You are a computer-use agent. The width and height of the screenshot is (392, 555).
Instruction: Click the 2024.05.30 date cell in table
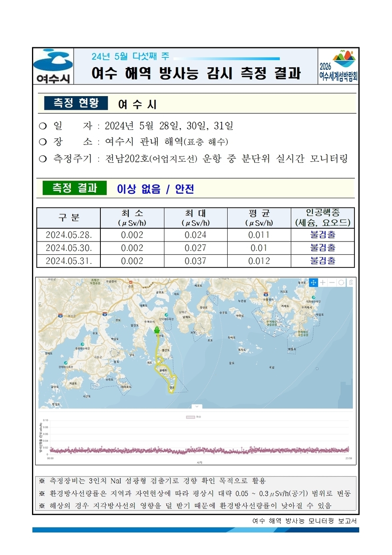pyautogui.click(x=68, y=248)
